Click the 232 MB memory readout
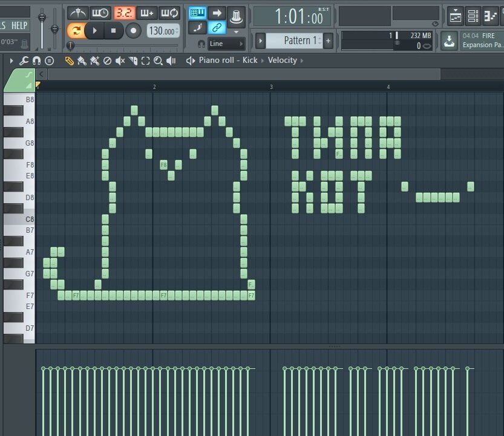Image resolution: width=504 pixels, height=436 pixels. pyautogui.click(x=420, y=35)
